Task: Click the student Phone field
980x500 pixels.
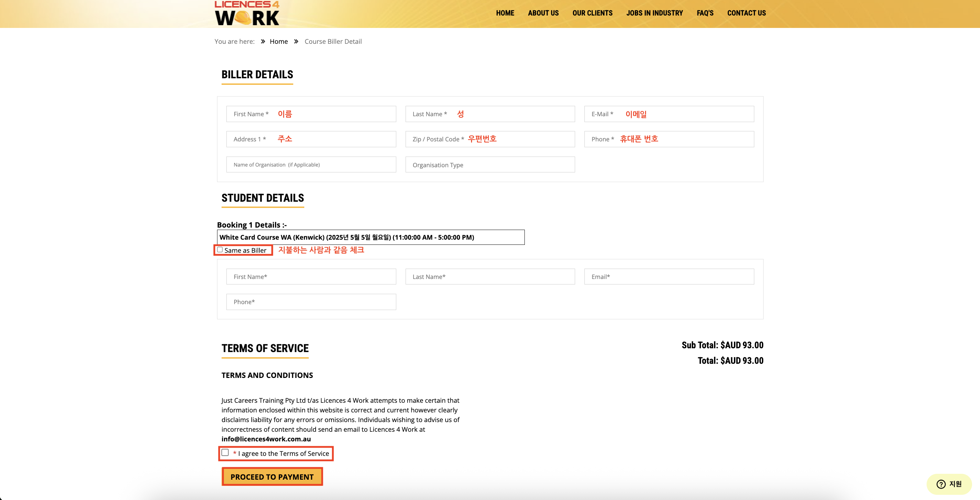Action: (311, 302)
